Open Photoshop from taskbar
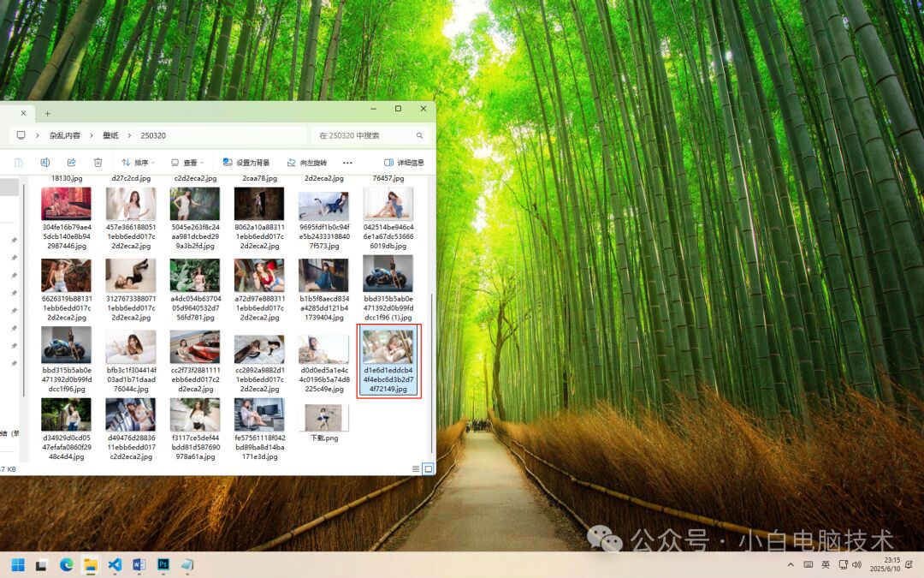The height and width of the screenshot is (578, 924). [163, 565]
